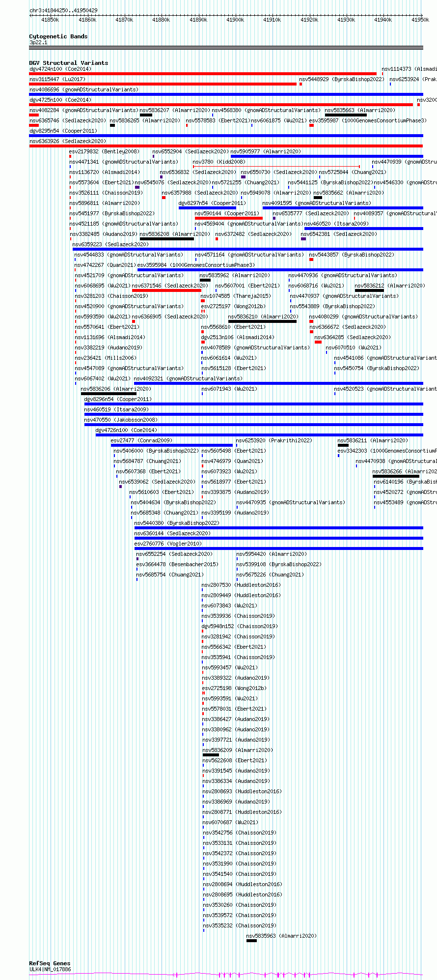
Task: Click the nsv5448929 (ByrskaBishop2022) label
Action: [342, 79]
